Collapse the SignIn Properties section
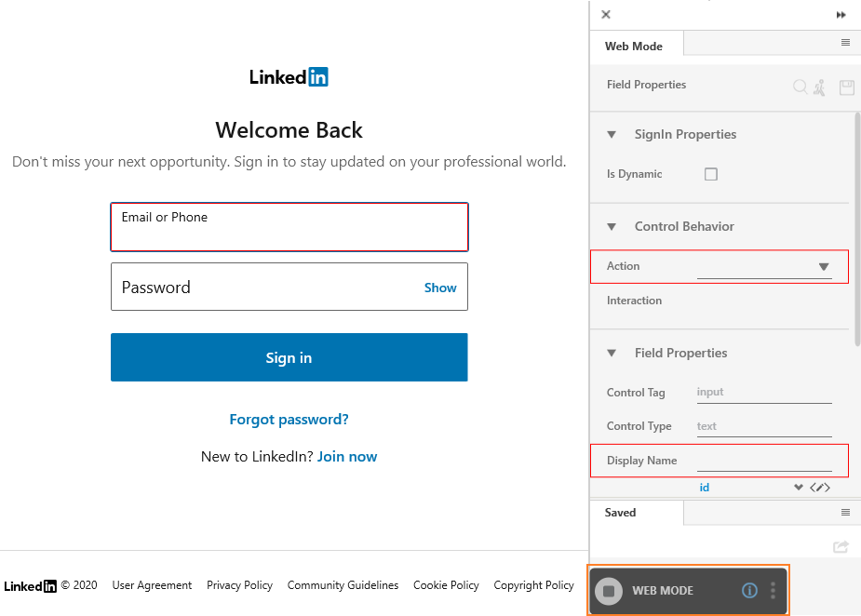Screen dimensions: 861x616 point(612,135)
